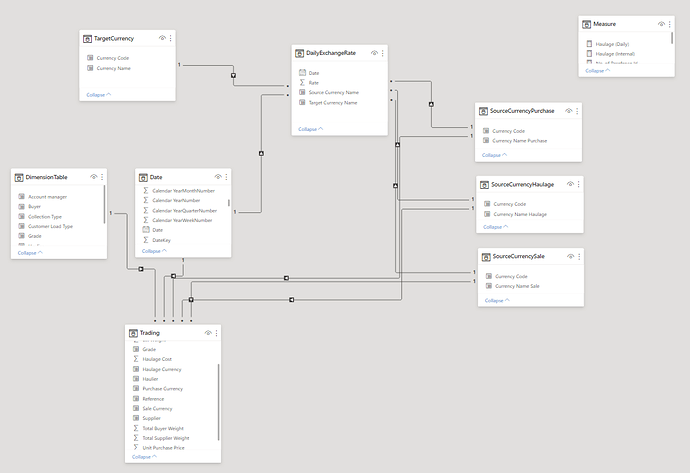Click the DimensionTable header icon
The image size is (690, 473).
(x=19, y=177)
